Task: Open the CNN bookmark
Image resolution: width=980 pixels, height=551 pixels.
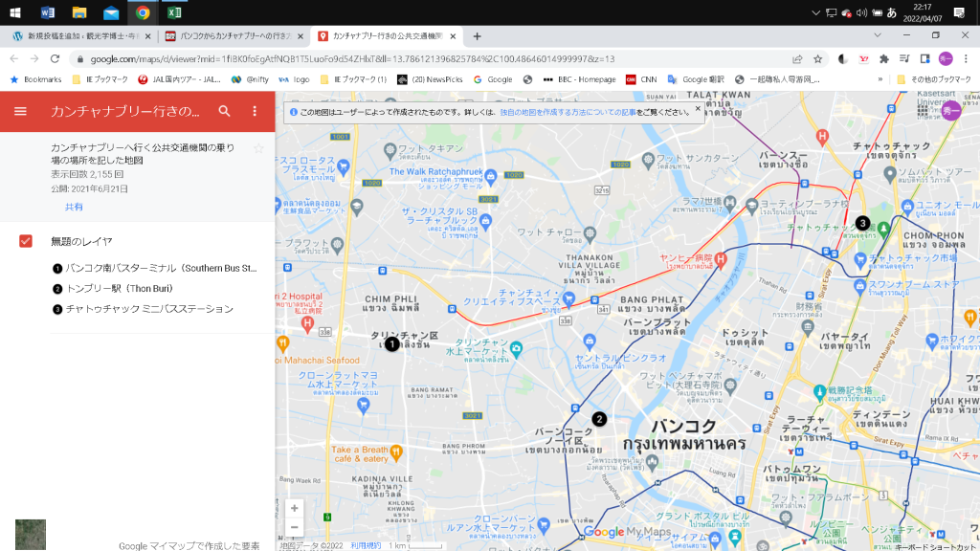Action: (641, 79)
